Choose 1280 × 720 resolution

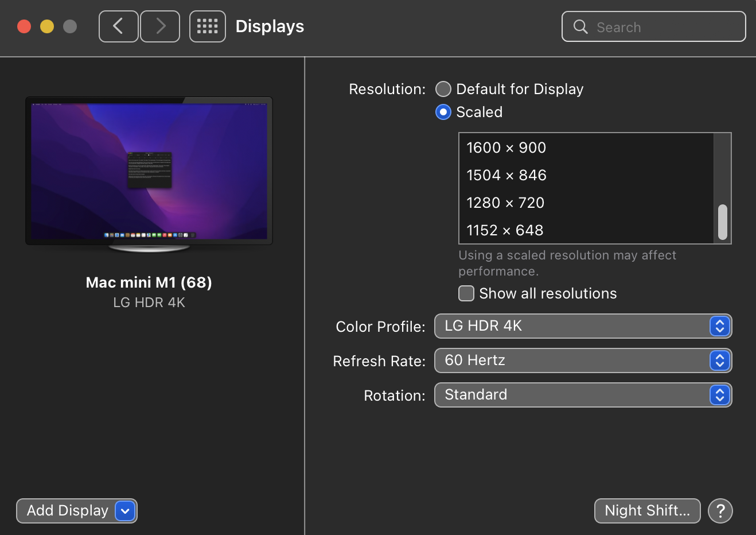click(586, 203)
